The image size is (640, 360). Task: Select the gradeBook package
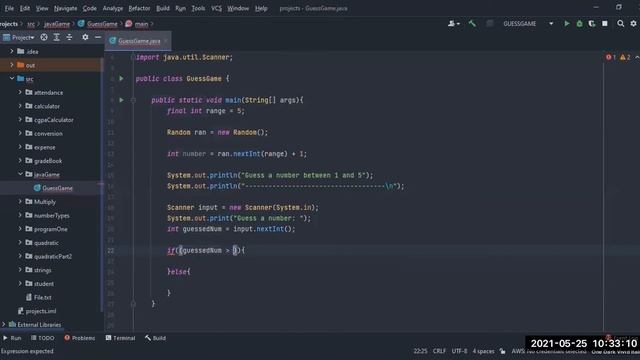[x=48, y=160]
